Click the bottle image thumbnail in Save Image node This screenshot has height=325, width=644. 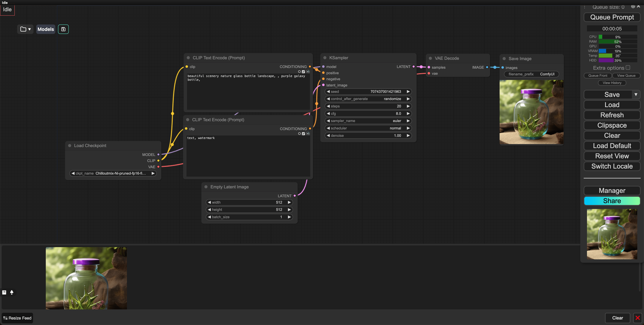point(531,112)
